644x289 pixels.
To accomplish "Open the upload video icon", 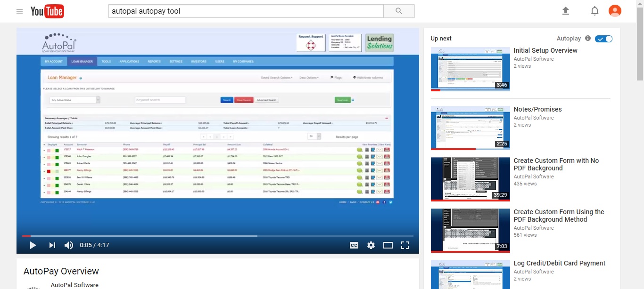I will [566, 11].
